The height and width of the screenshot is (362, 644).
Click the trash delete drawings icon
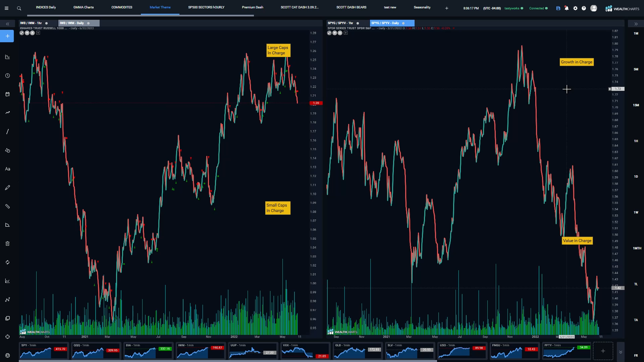tap(7, 243)
